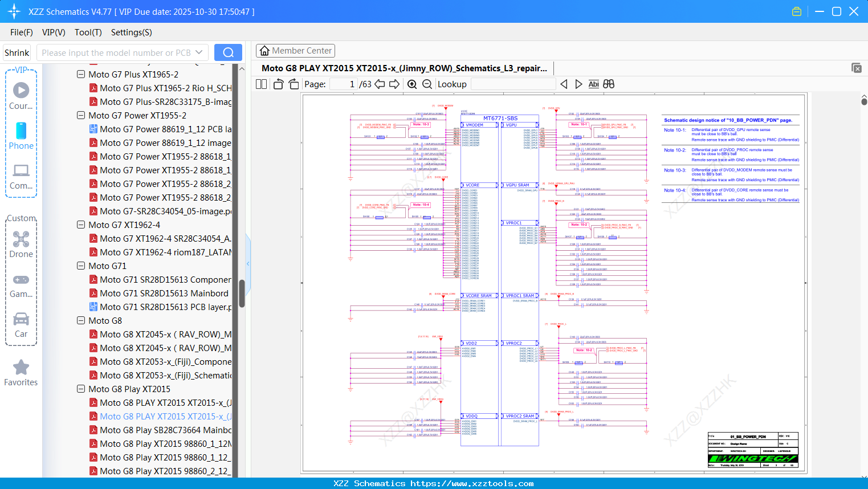Toggle the Abi whole-word match option
Screen dimensions: 868x489
click(x=593, y=84)
